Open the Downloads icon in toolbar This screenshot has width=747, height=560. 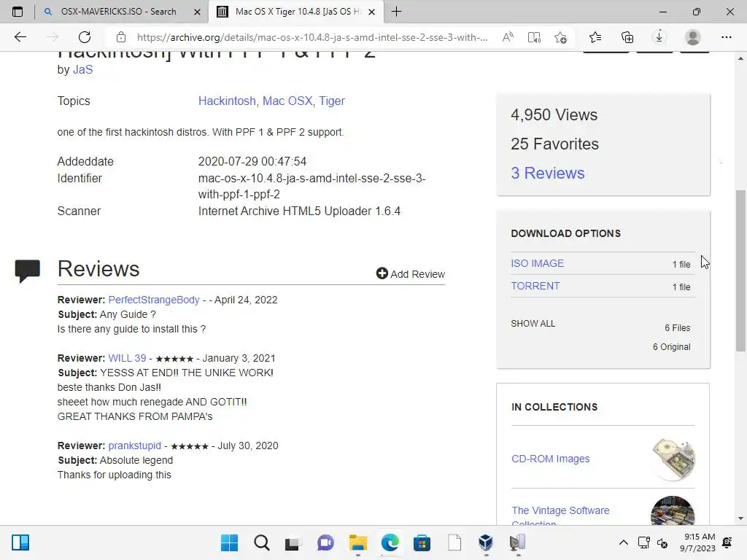(x=659, y=37)
